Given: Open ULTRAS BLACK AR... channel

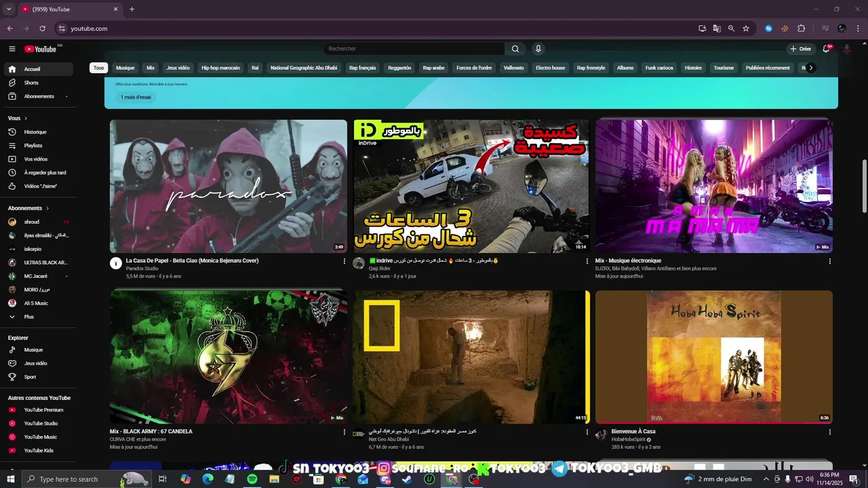Looking at the screenshot, I should coord(39,262).
